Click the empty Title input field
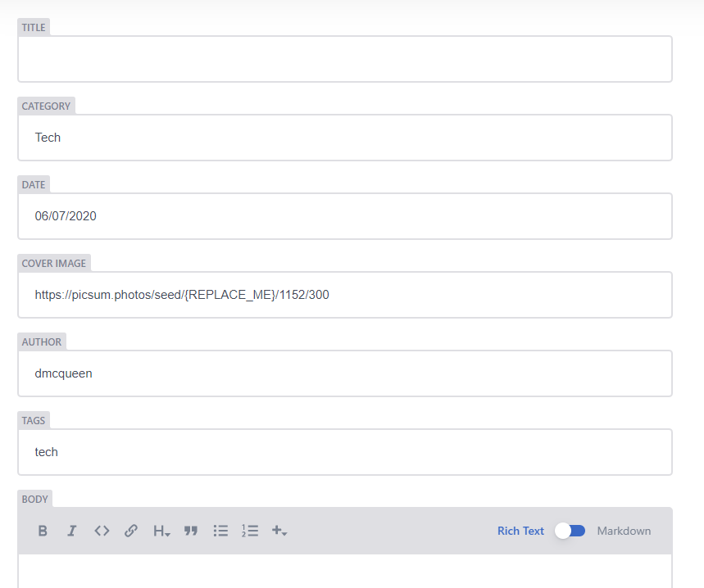 (x=344, y=58)
